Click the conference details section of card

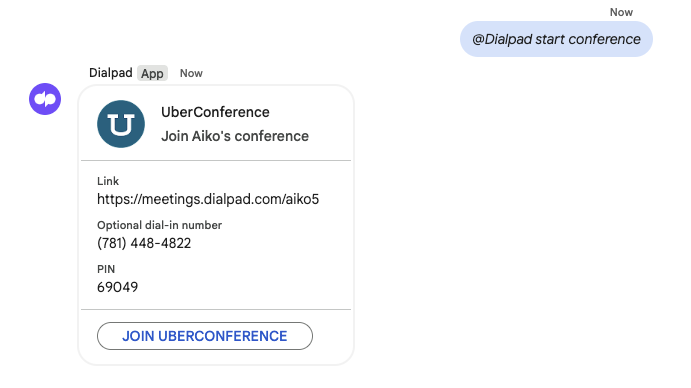(216, 235)
